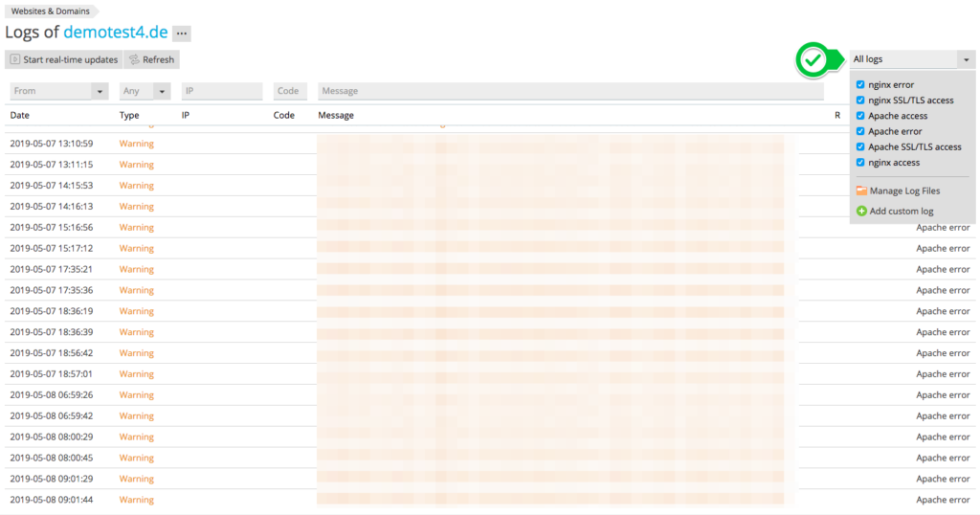The width and height of the screenshot is (980, 515).
Task: Click Apache error in the 15:16:56 row
Action: 943,228
